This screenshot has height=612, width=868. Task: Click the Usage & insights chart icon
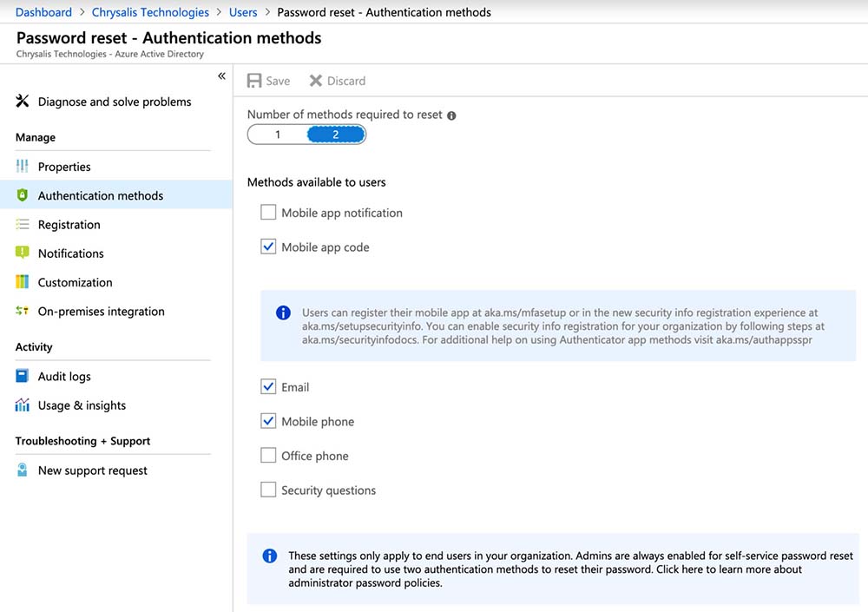coord(23,405)
